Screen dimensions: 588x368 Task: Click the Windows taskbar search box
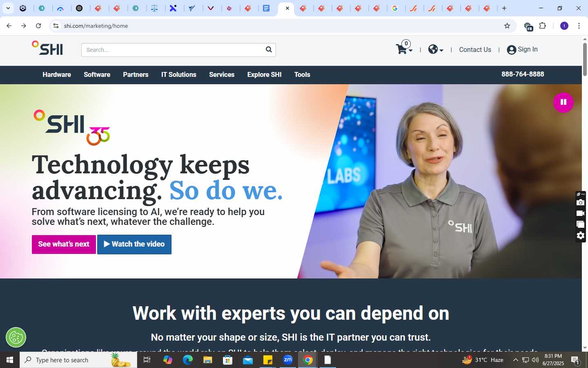(x=78, y=360)
